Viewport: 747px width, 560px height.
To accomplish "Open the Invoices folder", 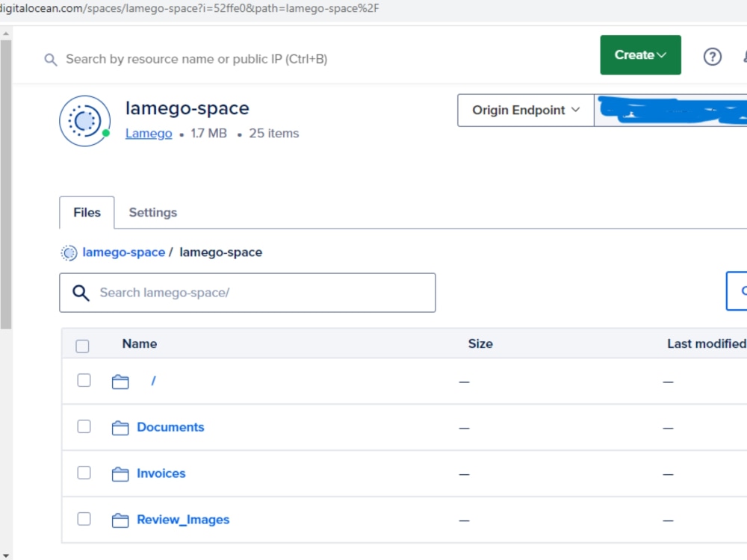I will pos(161,473).
